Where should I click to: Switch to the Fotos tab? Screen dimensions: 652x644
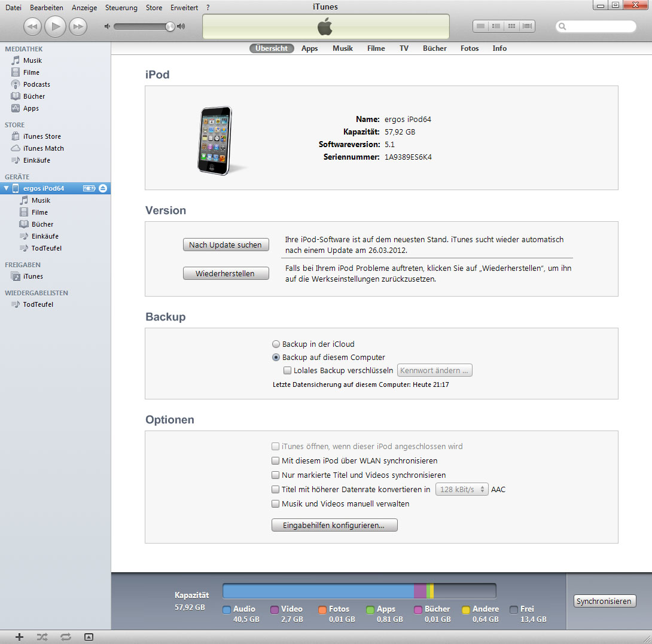[x=470, y=48]
